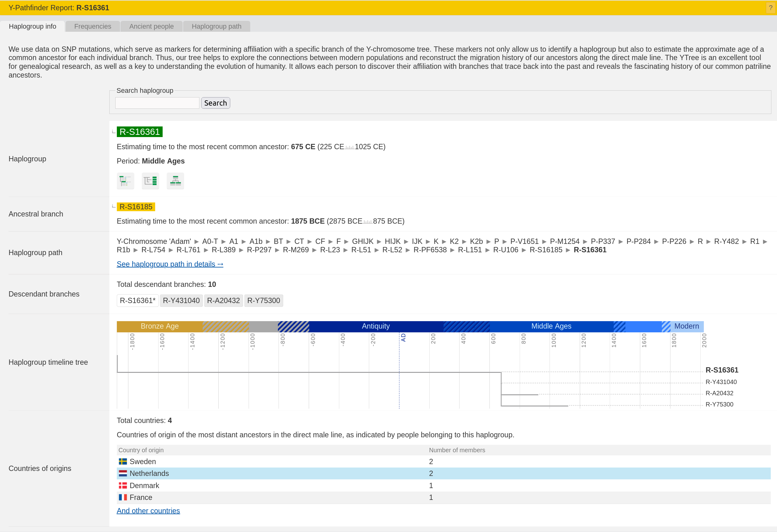Click Y-Chromosome 'Adam' in haplogroup path
Image resolution: width=777 pixels, height=532 pixels.
click(154, 241)
